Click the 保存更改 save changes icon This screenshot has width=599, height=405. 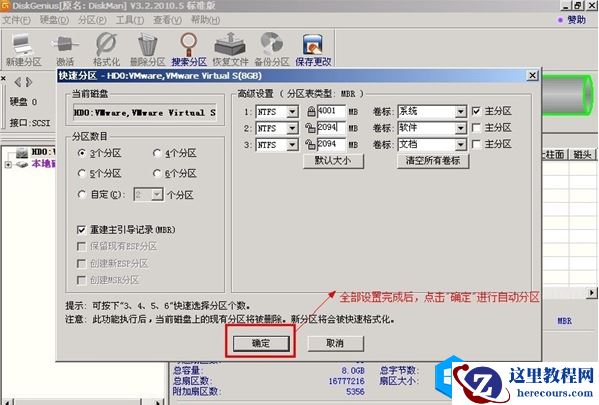[x=313, y=50]
